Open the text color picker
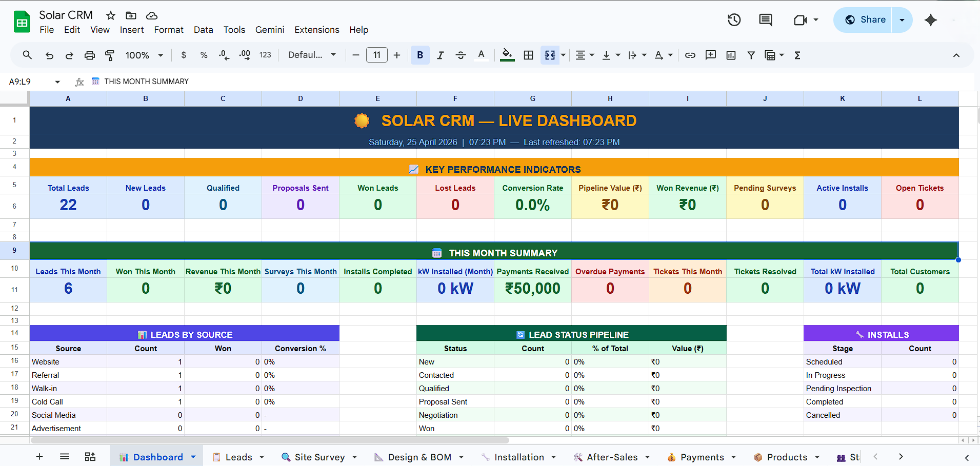 click(x=482, y=55)
